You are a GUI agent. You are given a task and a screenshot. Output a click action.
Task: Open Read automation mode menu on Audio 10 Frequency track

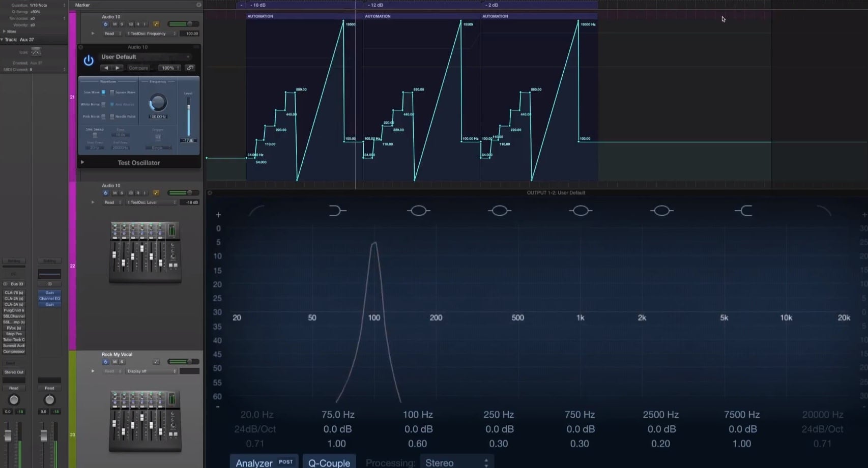(x=112, y=34)
